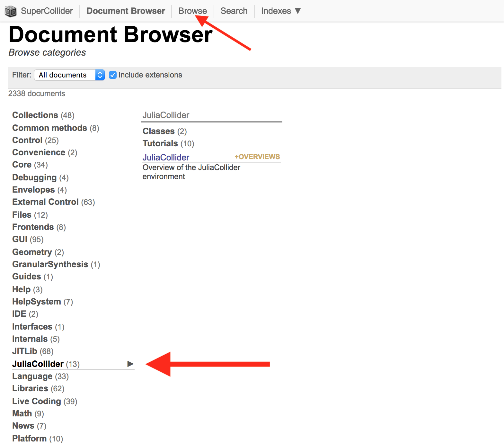Image resolution: width=504 pixels, height=445 pixels.
Task: Select the GUI (95) category
Action: pos(28,239)
